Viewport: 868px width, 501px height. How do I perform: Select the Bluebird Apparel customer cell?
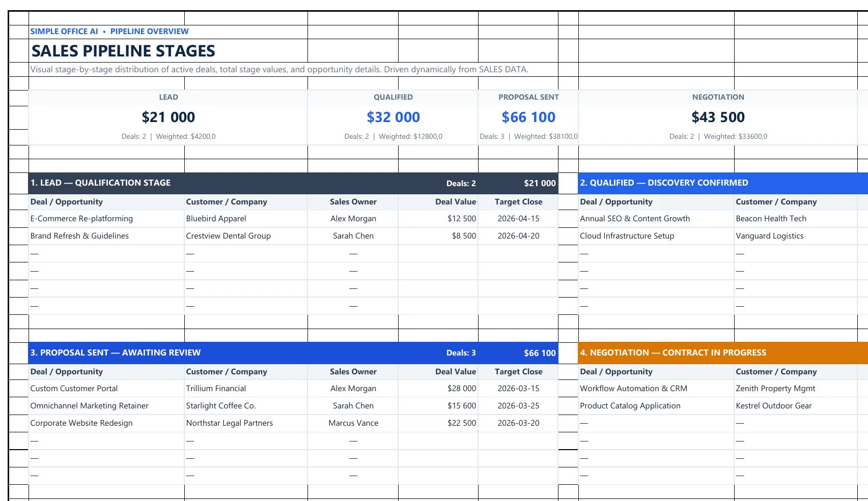[x=246, y=219]
